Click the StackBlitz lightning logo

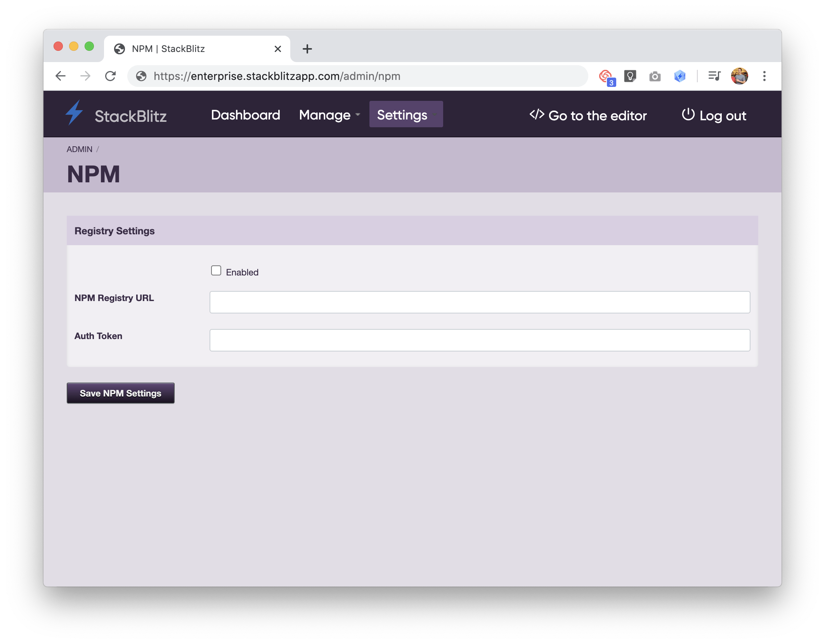pos(75,114)
